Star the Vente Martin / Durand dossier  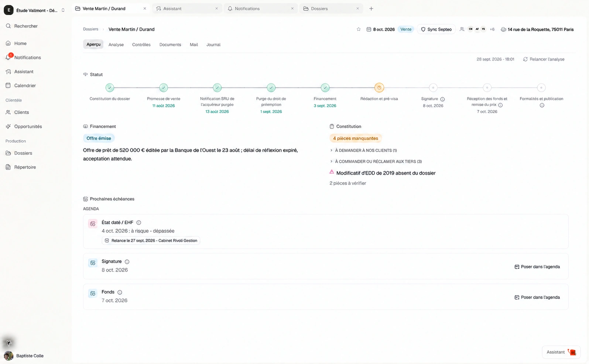pyautogui.click(x=359, y=30)
